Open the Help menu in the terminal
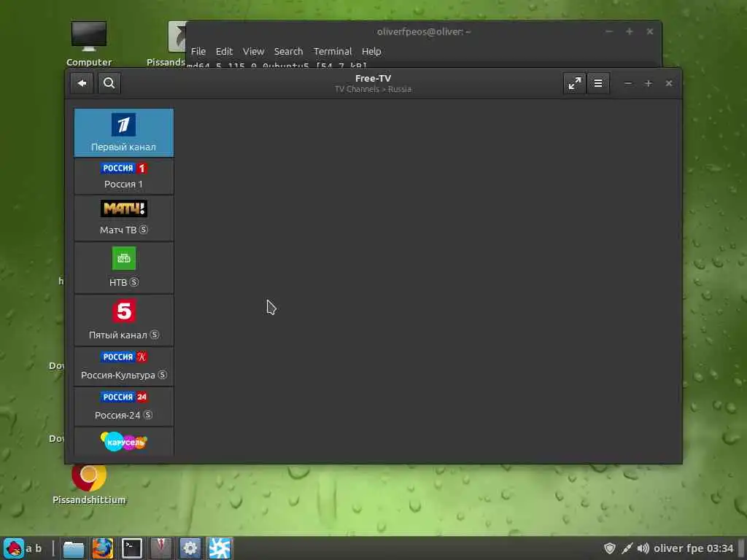 (371, 52)
